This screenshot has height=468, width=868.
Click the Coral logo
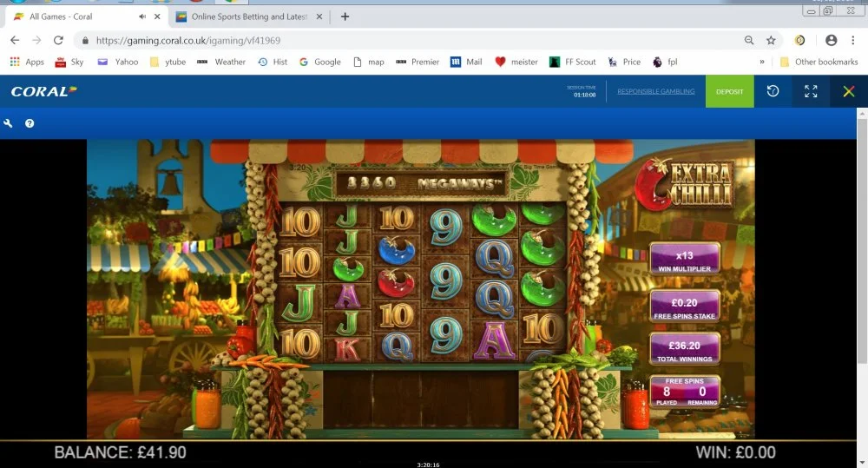point(43,91)
